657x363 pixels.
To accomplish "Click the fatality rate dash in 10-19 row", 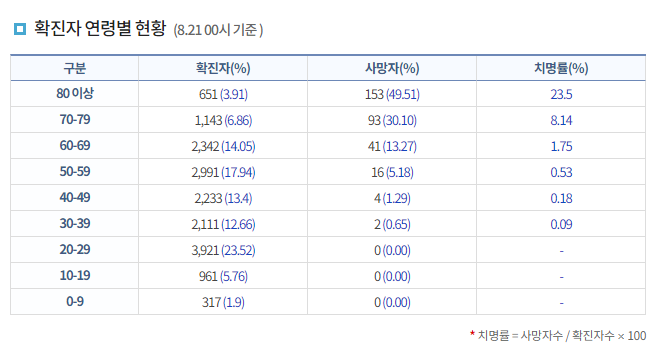I will [x=561, y=277].
